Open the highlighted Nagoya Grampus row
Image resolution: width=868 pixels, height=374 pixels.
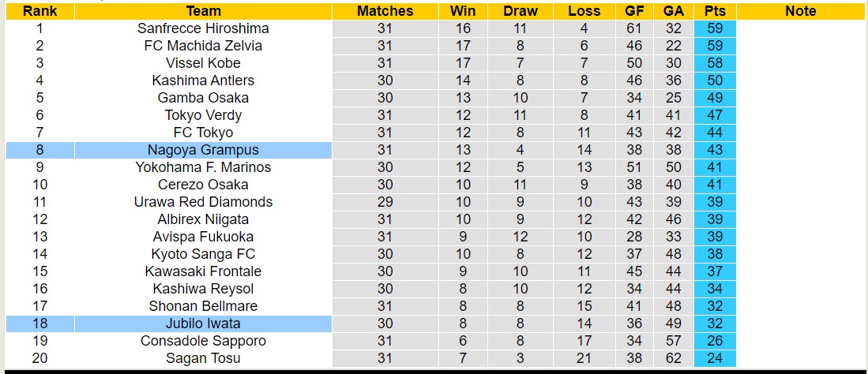[x=203, y=150]
